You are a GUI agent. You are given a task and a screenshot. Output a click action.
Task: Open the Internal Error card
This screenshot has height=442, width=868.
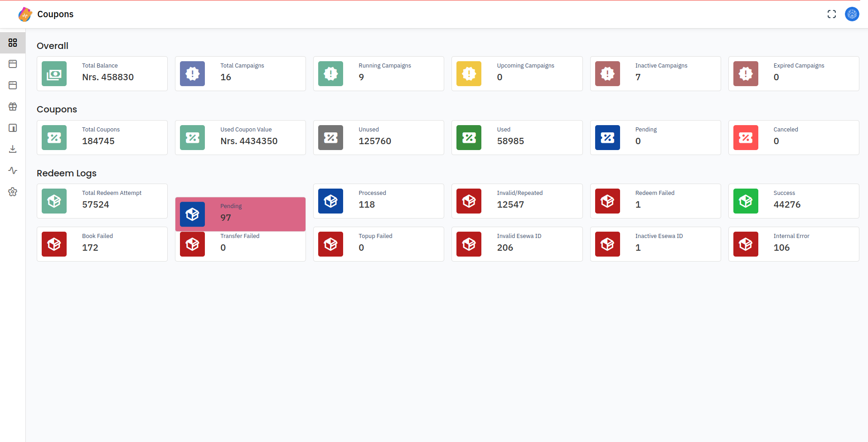(x=793, y=244)
